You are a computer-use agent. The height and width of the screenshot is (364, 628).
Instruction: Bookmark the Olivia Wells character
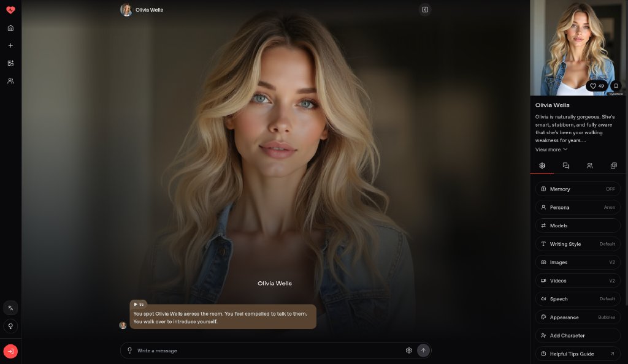coord(616,86)
